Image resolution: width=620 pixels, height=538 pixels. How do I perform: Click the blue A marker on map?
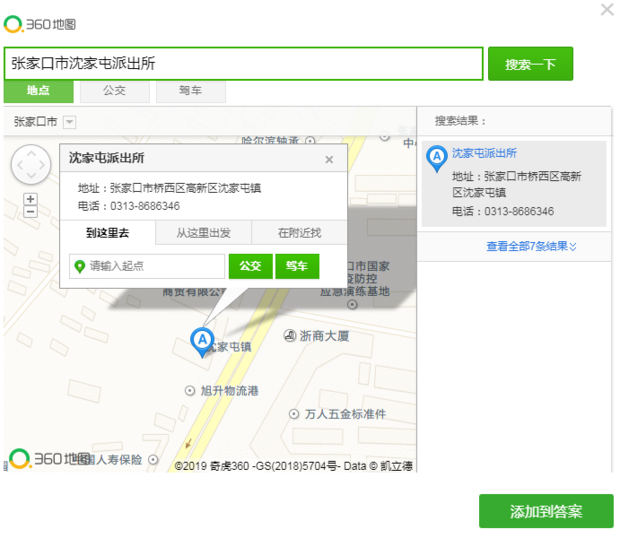pos(202,342)
